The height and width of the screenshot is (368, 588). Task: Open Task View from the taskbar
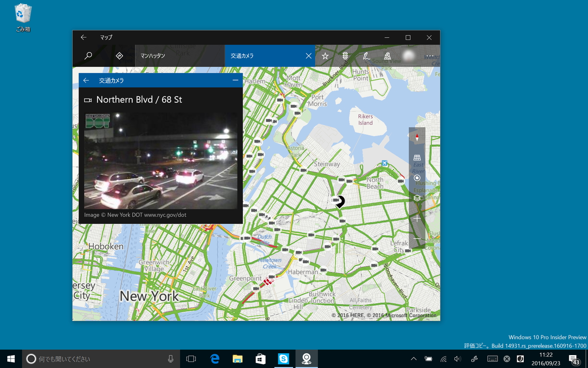(191, 359)
